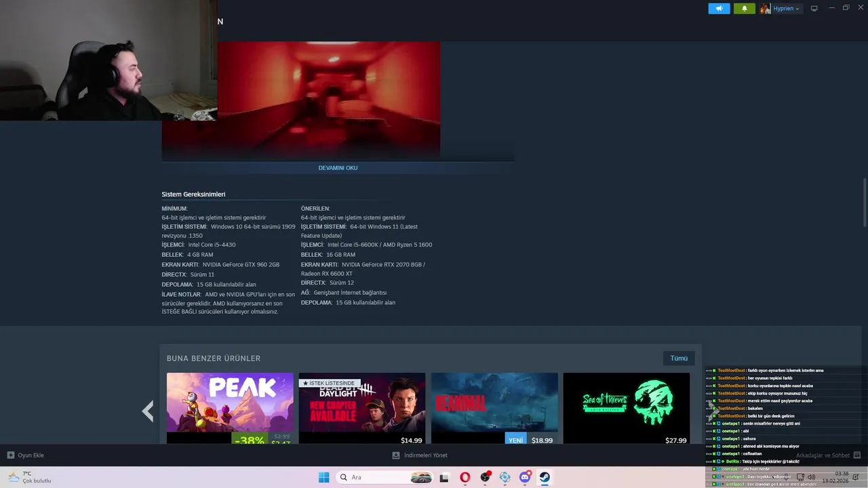Click the İSTEK LİSTESİNDE wishlist badge
868x488 pixels.
pyautogui.click(x=330, y=384)
